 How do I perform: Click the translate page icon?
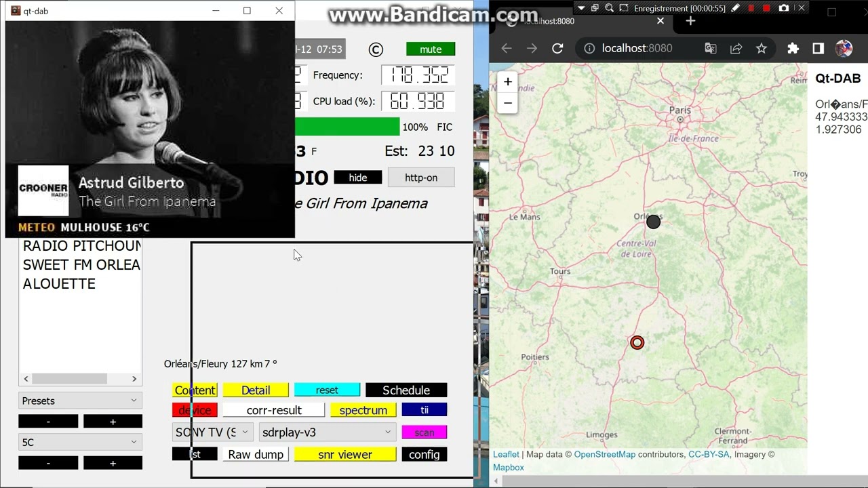point(711,48)
